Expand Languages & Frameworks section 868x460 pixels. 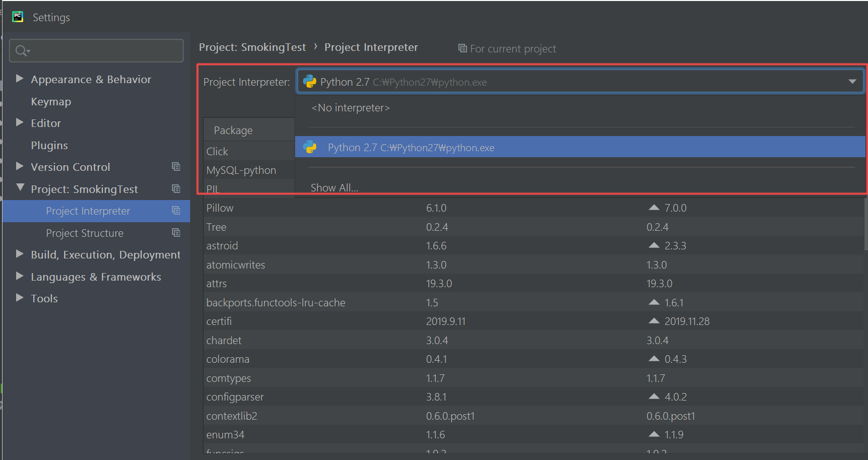tap(20, 276)
